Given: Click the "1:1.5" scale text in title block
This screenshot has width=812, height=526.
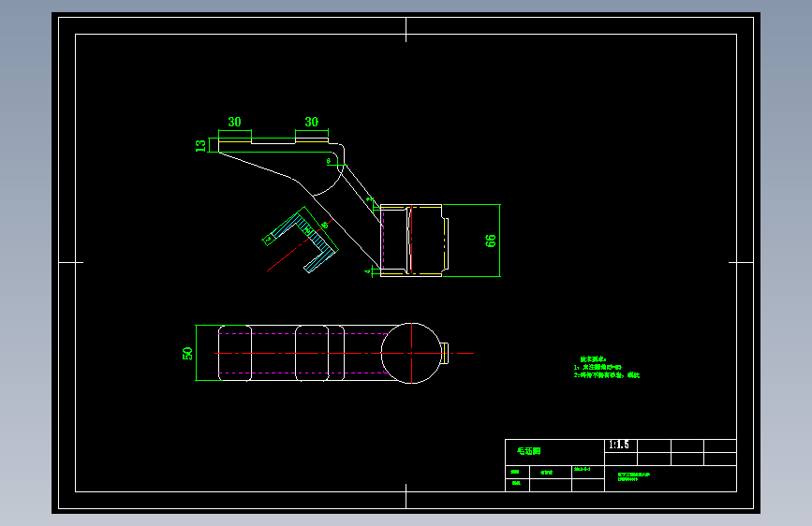Looking at the screenshot, I should click(x=619, y=445).
